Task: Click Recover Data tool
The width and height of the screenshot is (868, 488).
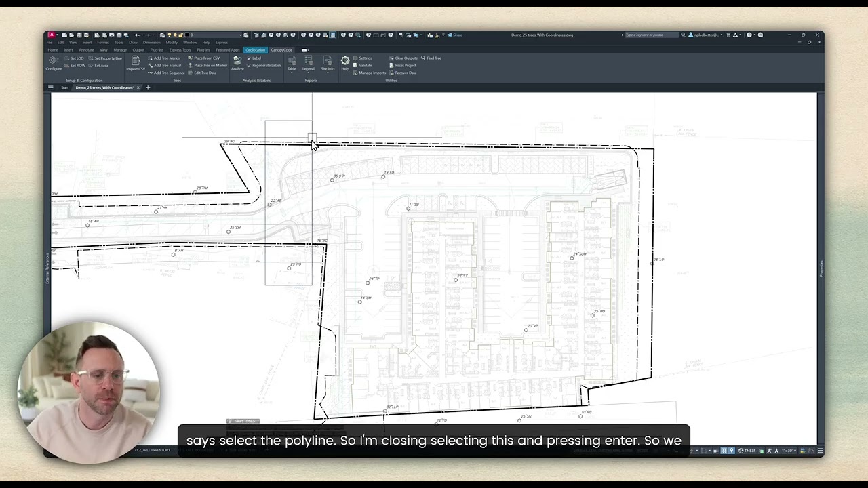Action: coord(403,73)
